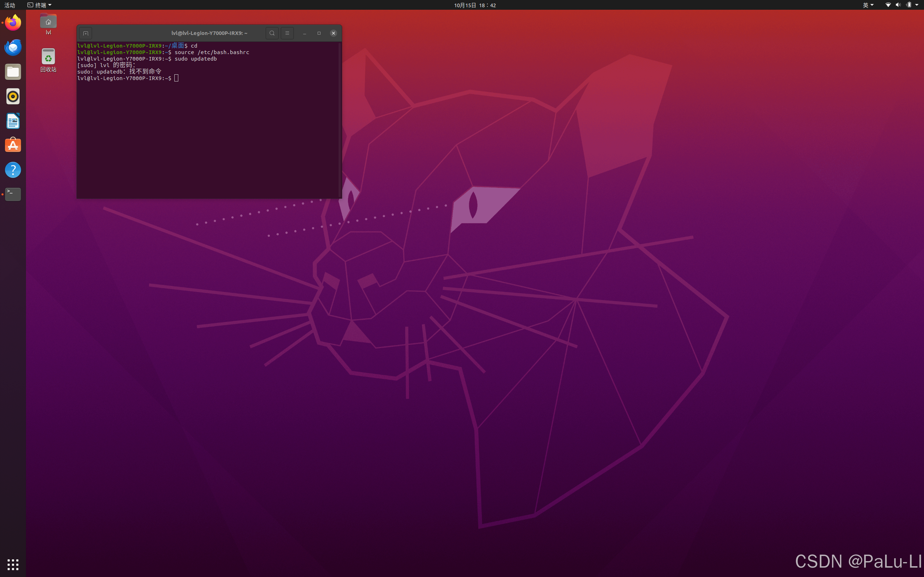This screenshot has width=924, height=577.
Task: Launch Firefox from the dock
Action: point(13,23)
